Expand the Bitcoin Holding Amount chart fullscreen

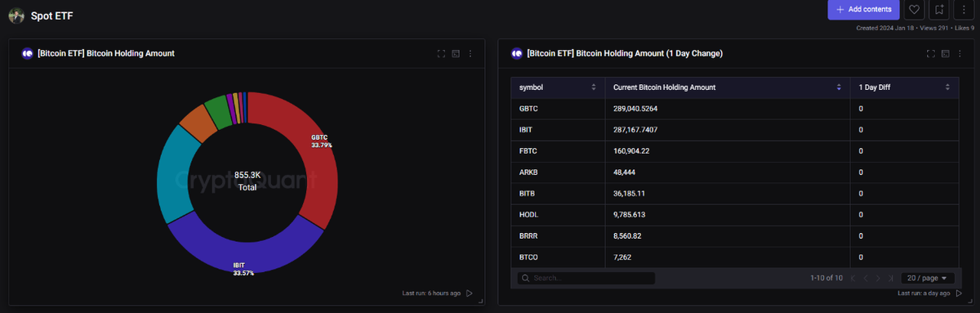point(442,54)
